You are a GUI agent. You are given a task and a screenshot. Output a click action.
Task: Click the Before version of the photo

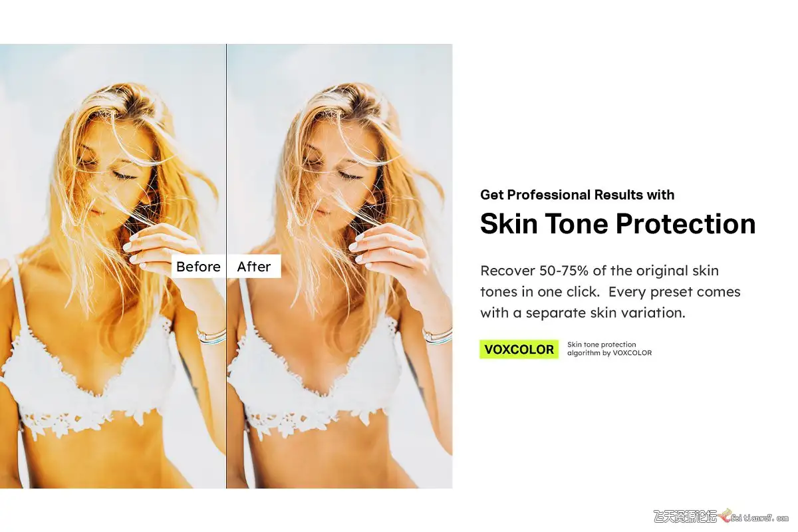click(x=112, y=266)
